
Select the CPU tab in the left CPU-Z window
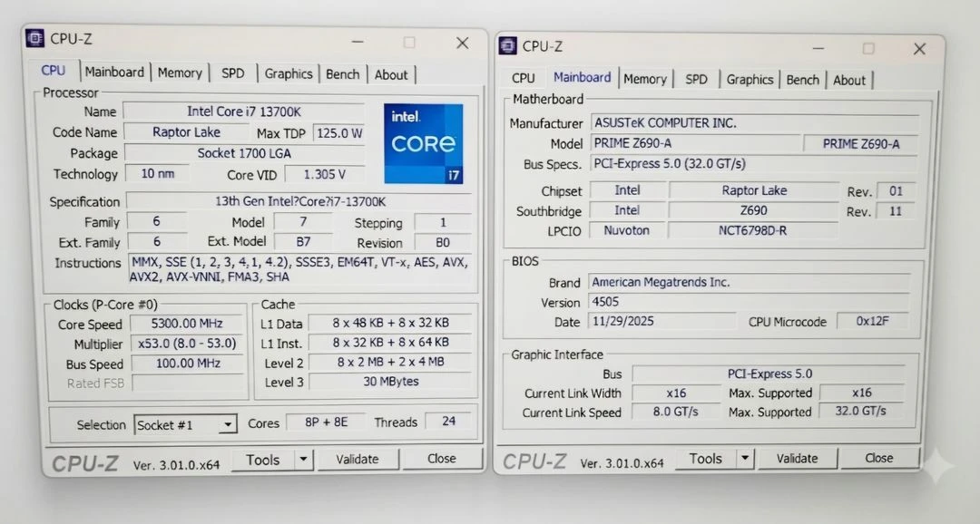coord(54,71)
